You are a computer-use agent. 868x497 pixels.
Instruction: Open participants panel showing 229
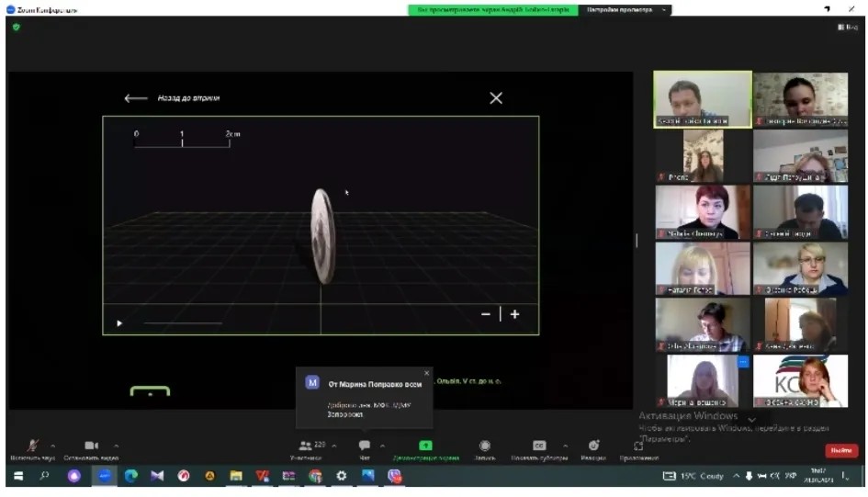(x=307, y=446)
